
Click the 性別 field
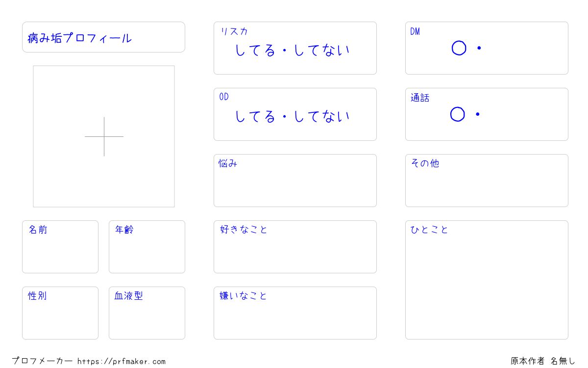tap(60, 313)
